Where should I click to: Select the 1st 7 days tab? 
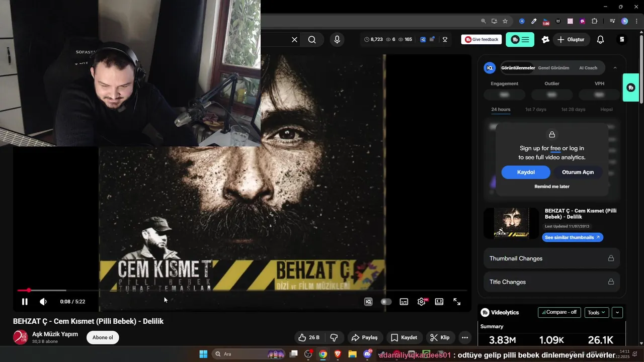(535, 110)
